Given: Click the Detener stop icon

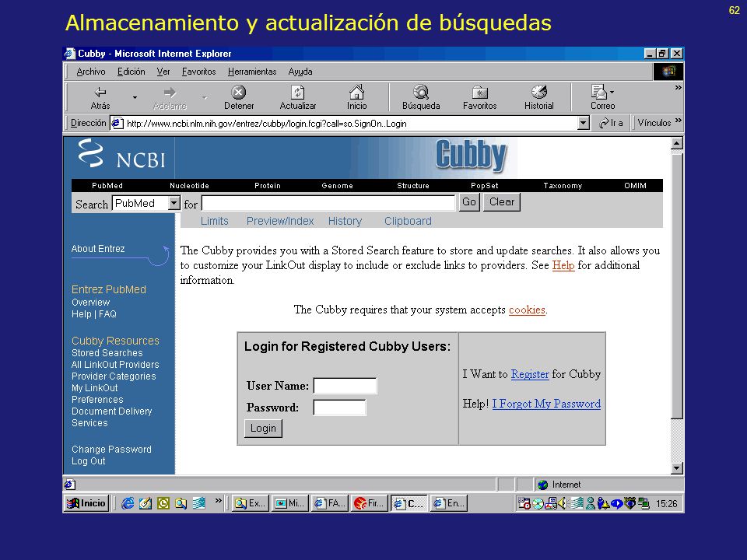Looking at the screenshot, I should [238, 92].
